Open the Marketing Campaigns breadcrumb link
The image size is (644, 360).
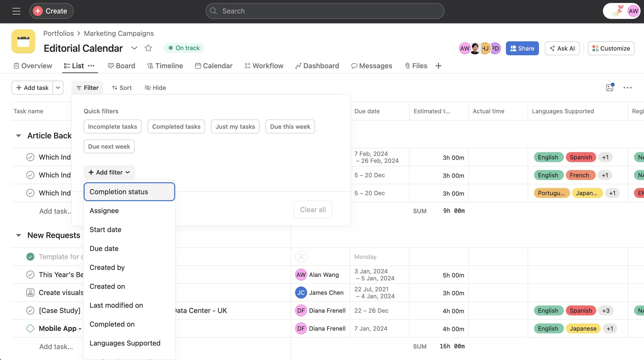point(118,33)
